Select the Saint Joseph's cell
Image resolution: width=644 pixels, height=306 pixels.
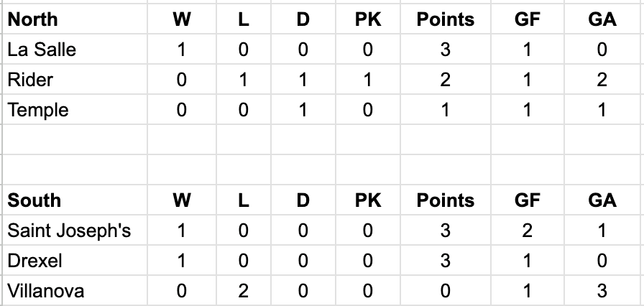(74, 231)
